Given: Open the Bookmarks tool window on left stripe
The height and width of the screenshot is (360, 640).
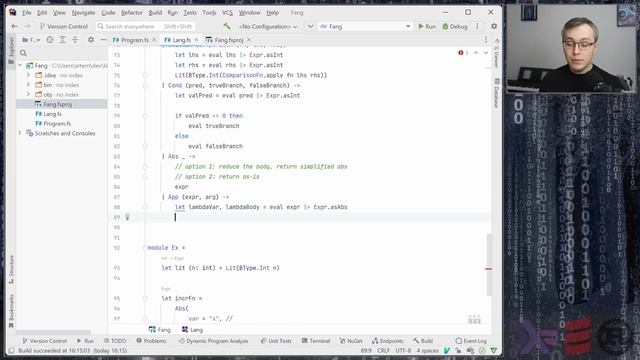Looking at the screenshot, I should point(11,311).
